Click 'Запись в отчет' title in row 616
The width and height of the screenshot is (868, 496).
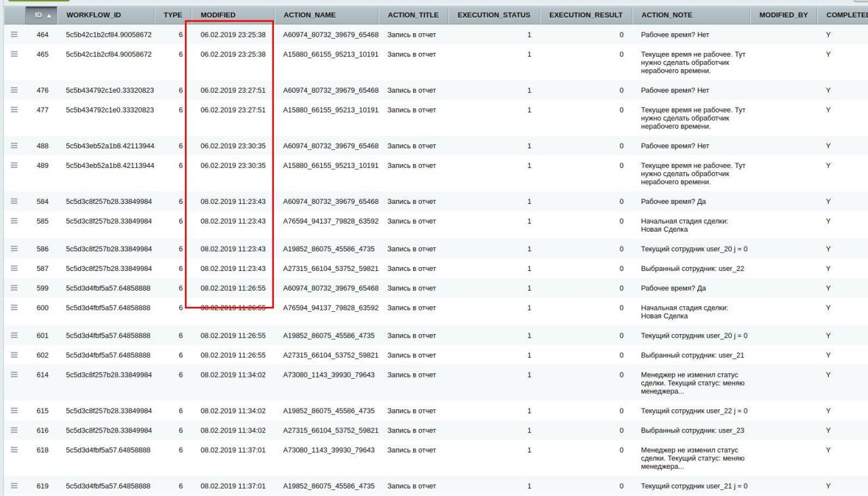(x=412, y=430)
